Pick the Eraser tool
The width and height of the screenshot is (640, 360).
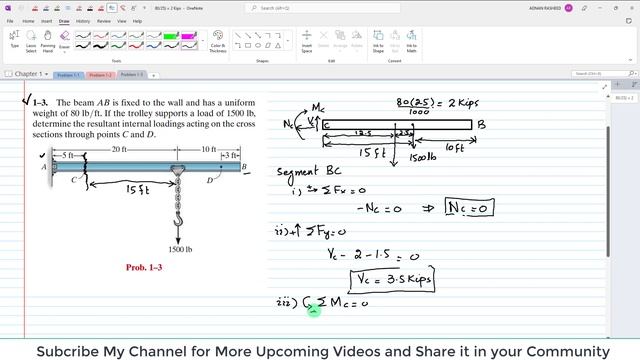[64, 38]
